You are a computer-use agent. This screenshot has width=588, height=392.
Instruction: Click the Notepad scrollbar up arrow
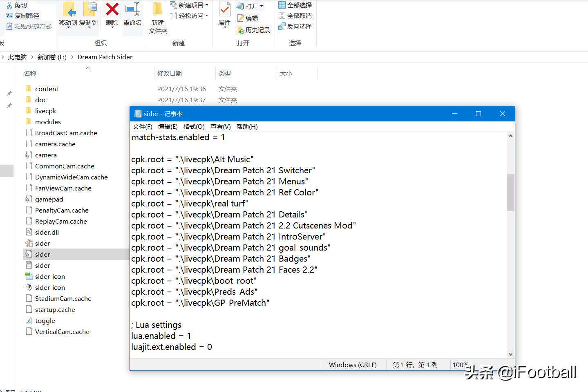pos(510,137)
